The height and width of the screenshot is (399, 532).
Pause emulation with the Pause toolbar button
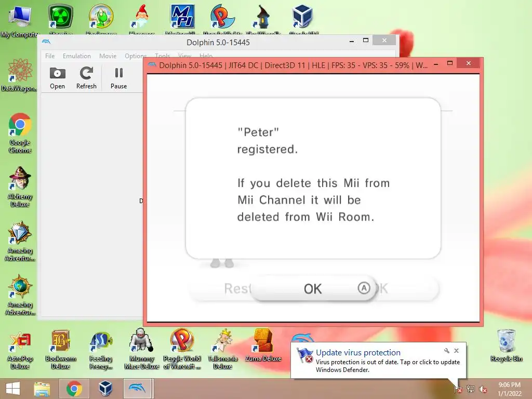tap(119, 78)
